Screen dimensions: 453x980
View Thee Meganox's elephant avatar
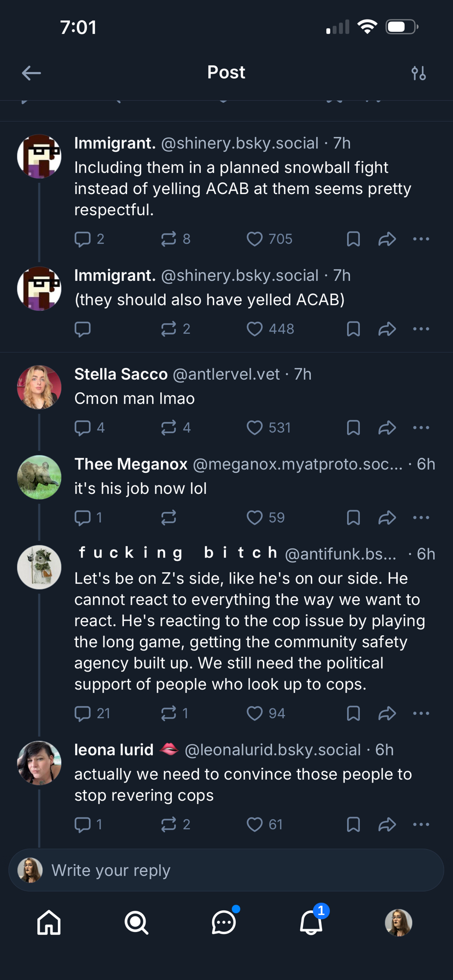(x=39, y=477)
